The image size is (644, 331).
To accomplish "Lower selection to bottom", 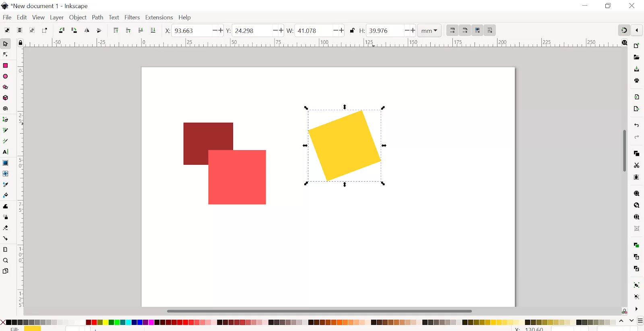I will click(x=153, y=31).
